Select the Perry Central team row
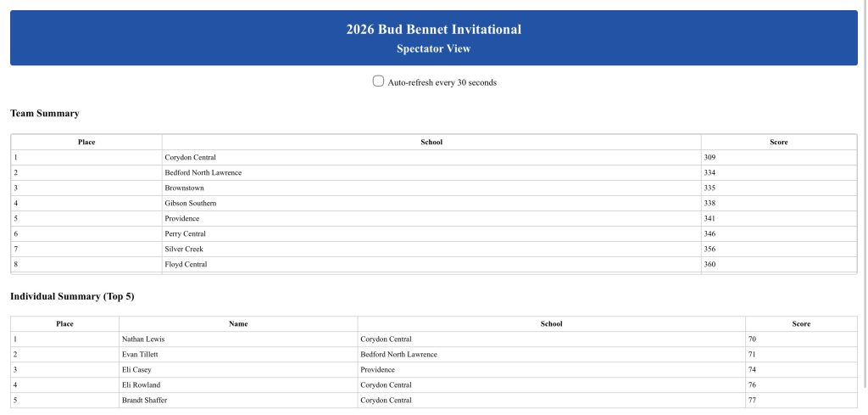Image resolution: width=868 pixels, height=415 pixels. 186,234
